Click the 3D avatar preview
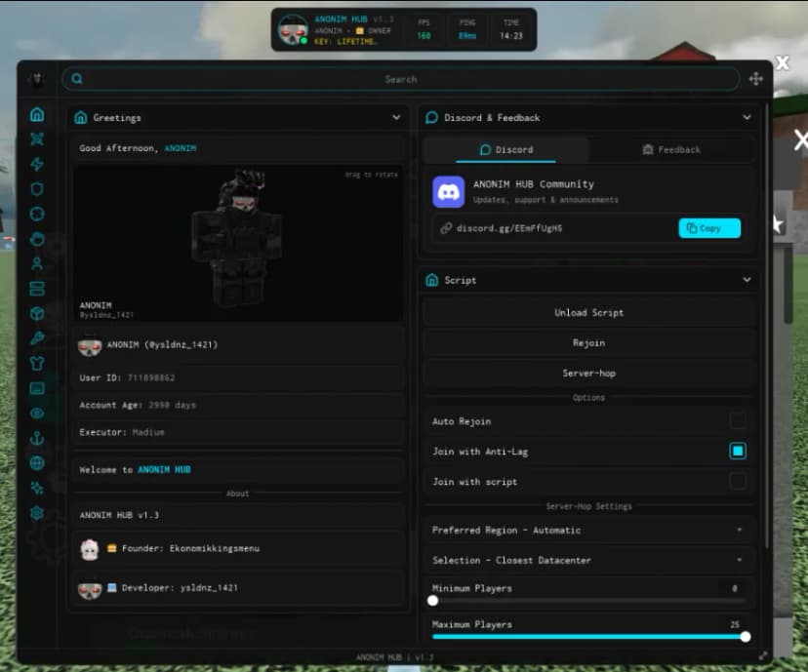 [237, 243]
